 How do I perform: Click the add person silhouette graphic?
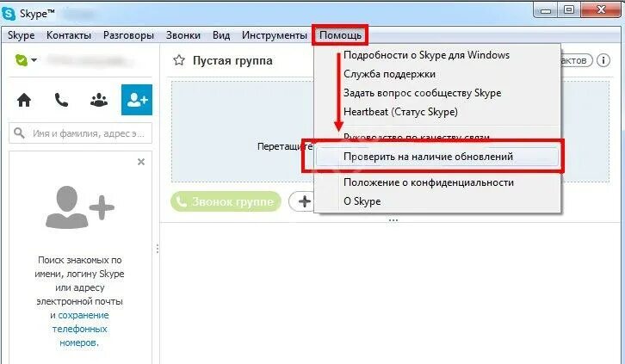(x=80, y=207)
